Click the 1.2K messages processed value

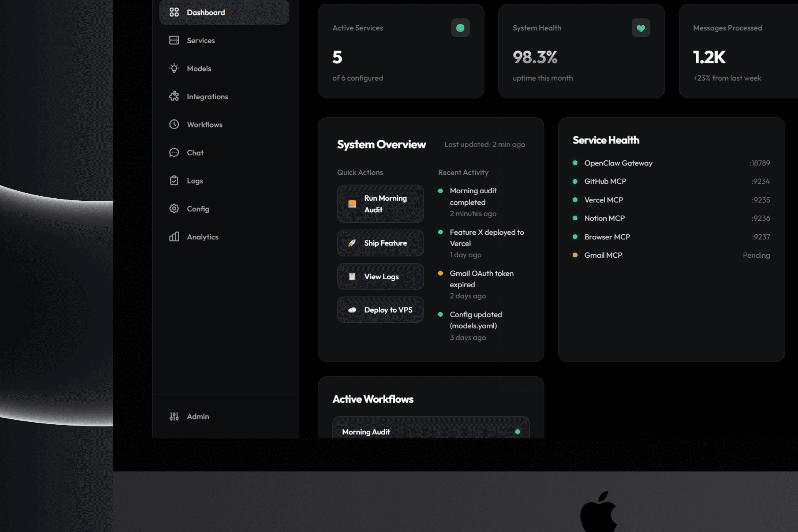(x=709, y=57)
